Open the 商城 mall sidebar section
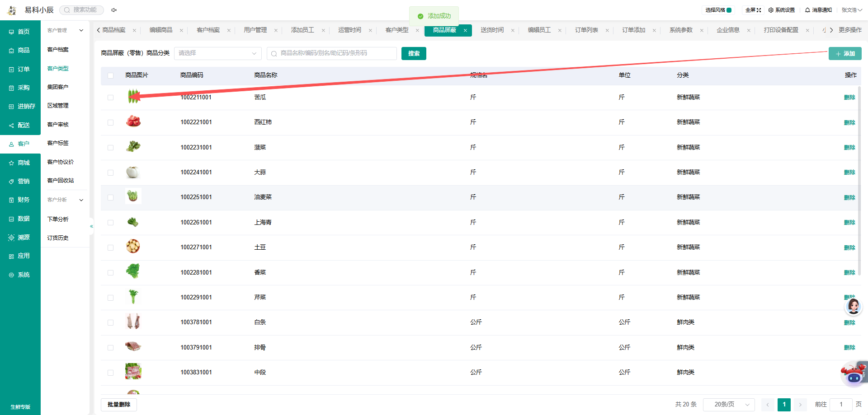The image size is (868, 415). coord(20,163)
